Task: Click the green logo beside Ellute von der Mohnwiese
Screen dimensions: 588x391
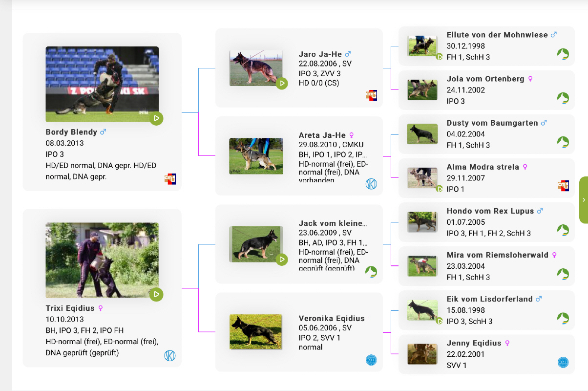Action: tap(563, 54)
